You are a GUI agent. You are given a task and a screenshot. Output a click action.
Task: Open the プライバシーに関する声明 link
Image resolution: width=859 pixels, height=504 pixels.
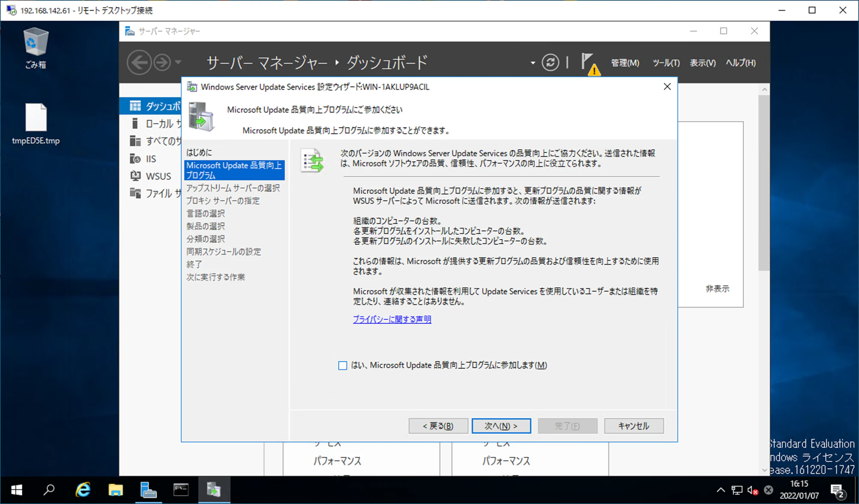392,319
